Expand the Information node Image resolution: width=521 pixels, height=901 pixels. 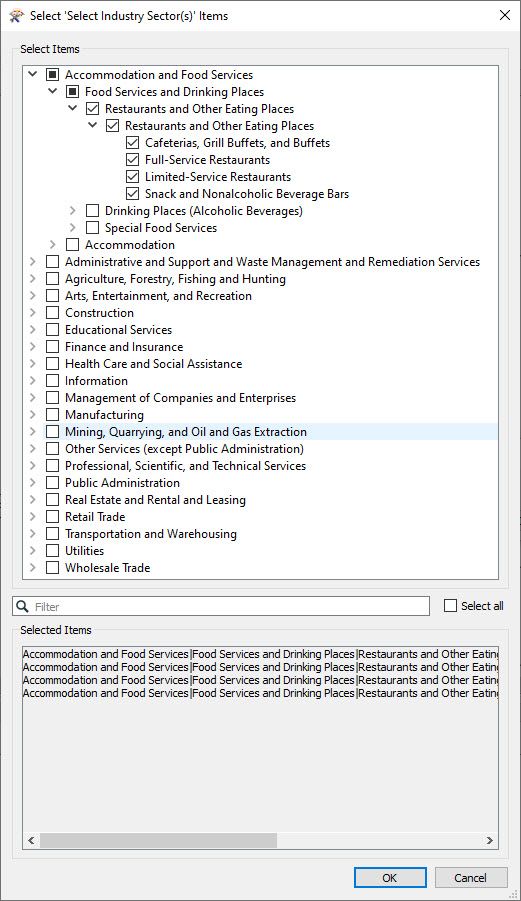point(33,380)
